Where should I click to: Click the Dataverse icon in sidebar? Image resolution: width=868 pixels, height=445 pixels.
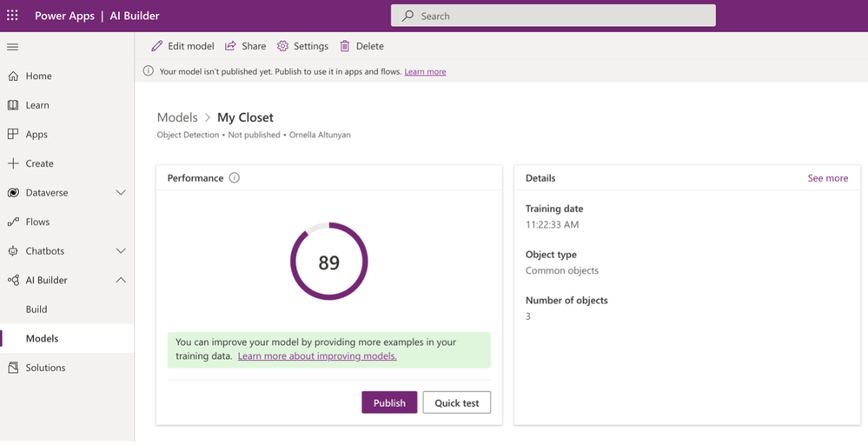point(13,193)
